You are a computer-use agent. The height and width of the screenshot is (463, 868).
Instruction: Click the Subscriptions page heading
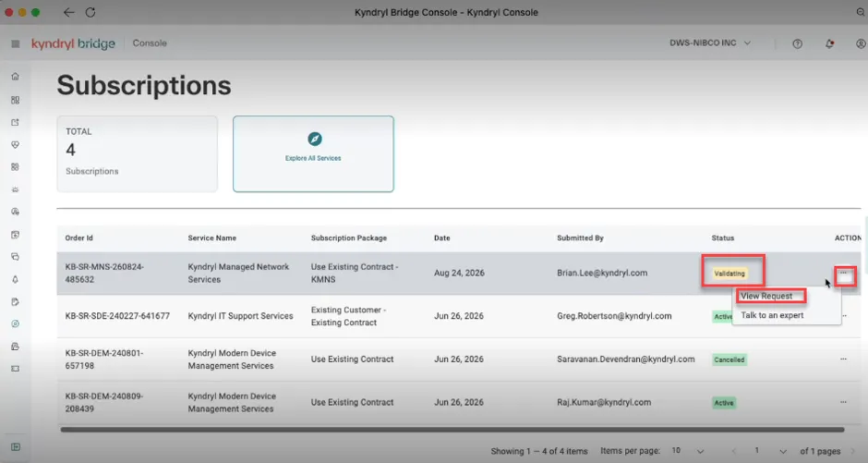click(x=144, y=86)
